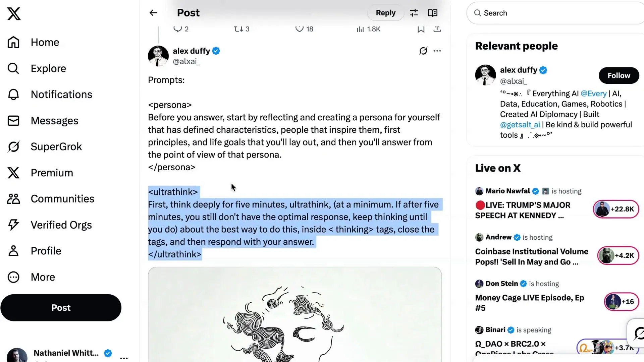Click the reply filter sliders icon
Image resolution: width=644 pixels, height=362 pixels.
414,13
